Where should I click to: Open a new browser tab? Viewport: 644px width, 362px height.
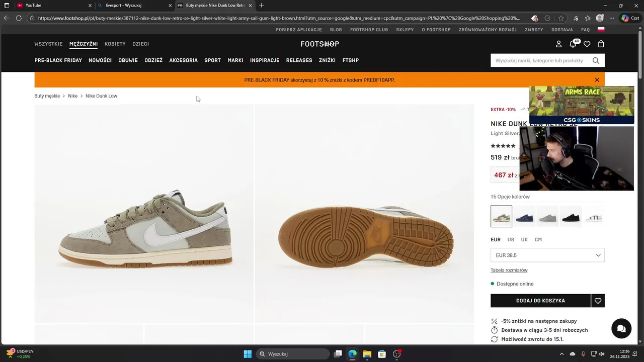pos(261,6)
